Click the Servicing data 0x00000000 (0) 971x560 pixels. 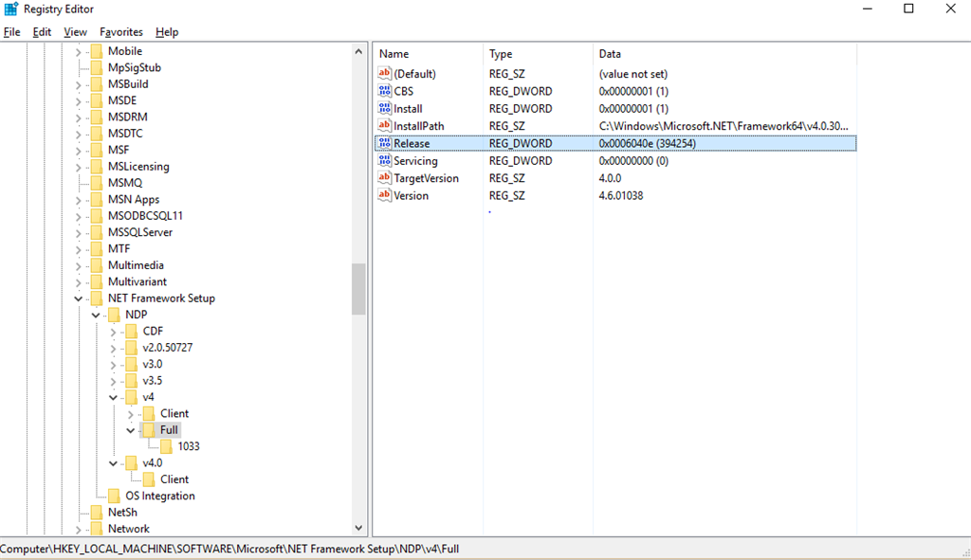tap(633, 161)
